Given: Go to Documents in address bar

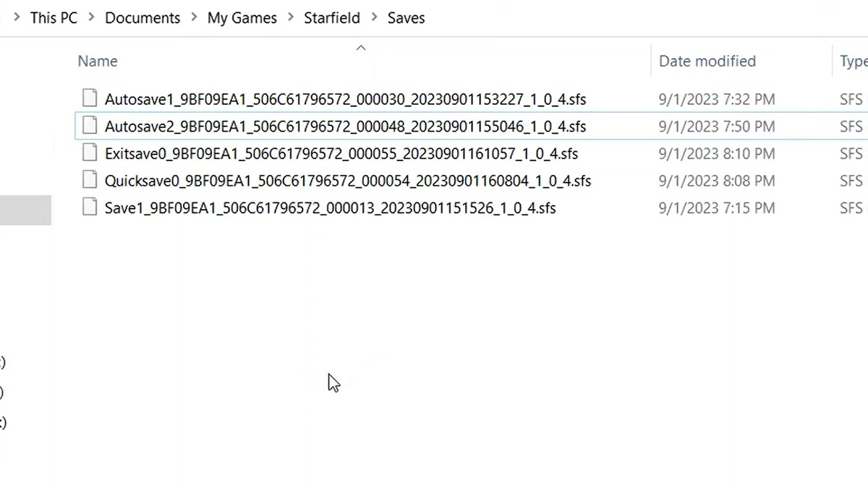Looking at the screenshot, I should click(142, 18).
